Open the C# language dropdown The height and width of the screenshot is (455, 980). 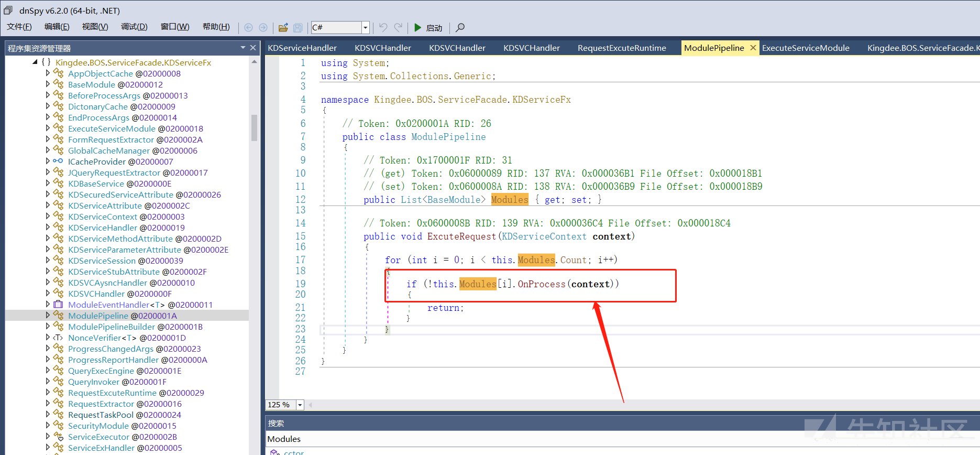coord(366,27)
